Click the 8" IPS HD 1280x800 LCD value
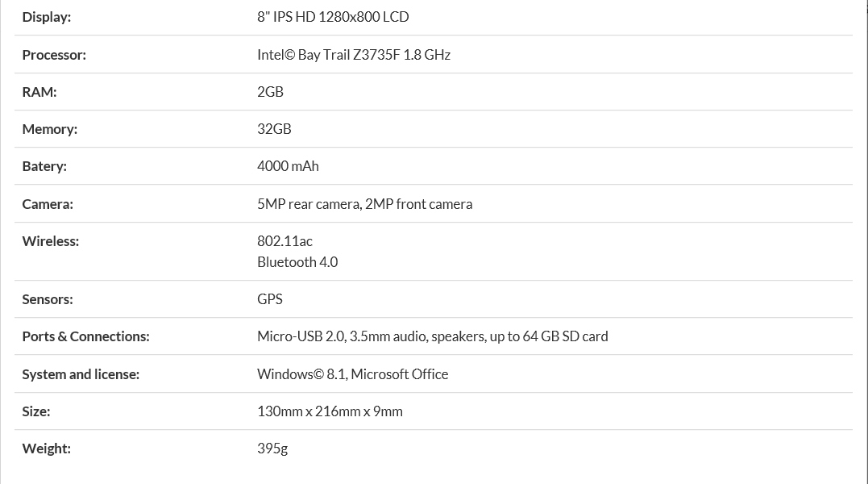The height and width of the screenshot is (484, 868). [333, 17]
